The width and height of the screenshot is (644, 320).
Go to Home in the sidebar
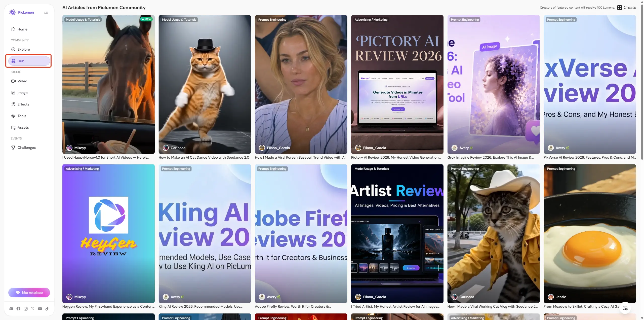pyautogui.click(x=29, y=29)
